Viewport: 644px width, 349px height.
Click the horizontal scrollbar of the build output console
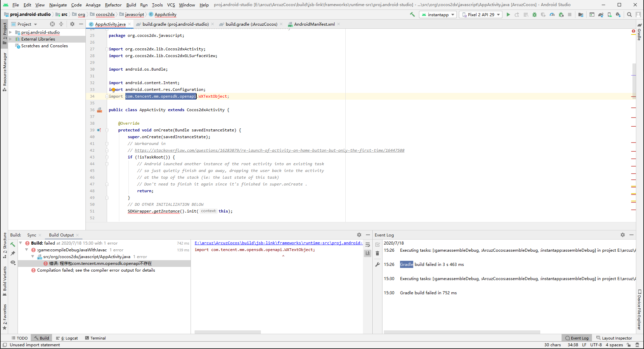pyautogui.click(x=228, y=332)
